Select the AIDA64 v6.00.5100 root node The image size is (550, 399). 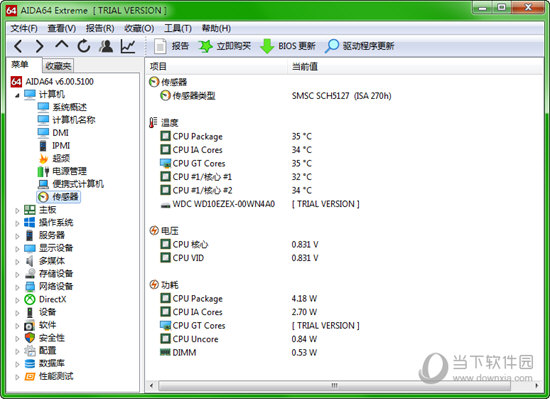coord(53,82)
